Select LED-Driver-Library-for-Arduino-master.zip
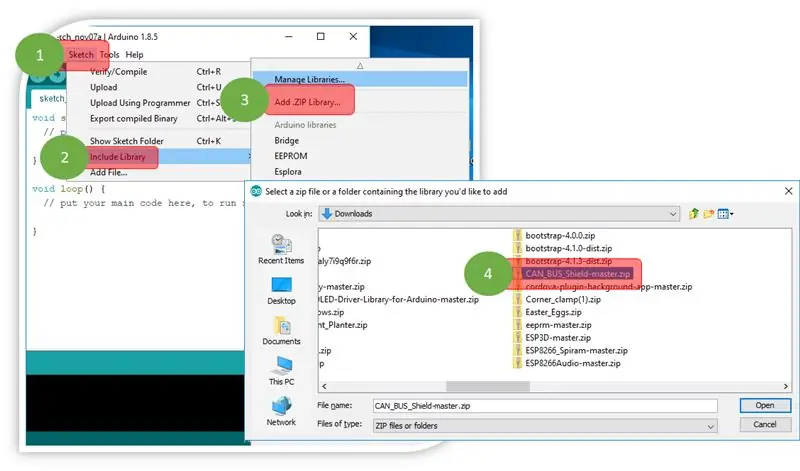Viewport: 800px width, 471px height. 398,299
